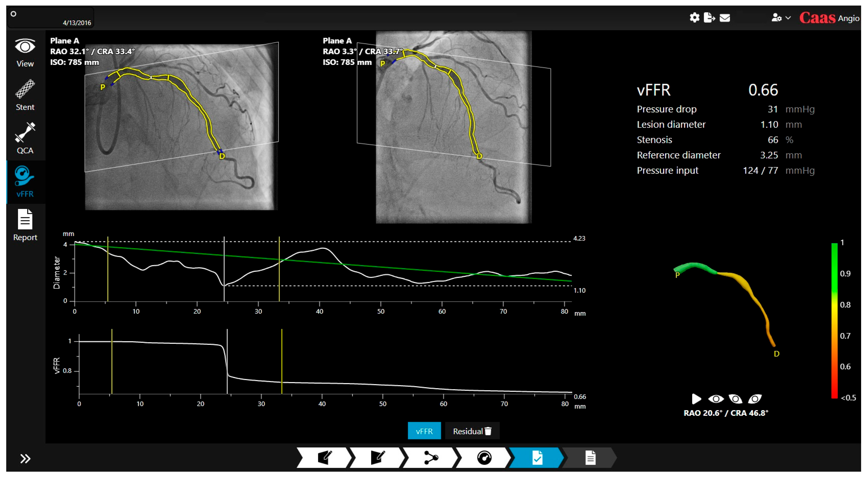Switch 3D model to front eye view
This screenshot has width=868, height=477.
click(x=716, y=399)
